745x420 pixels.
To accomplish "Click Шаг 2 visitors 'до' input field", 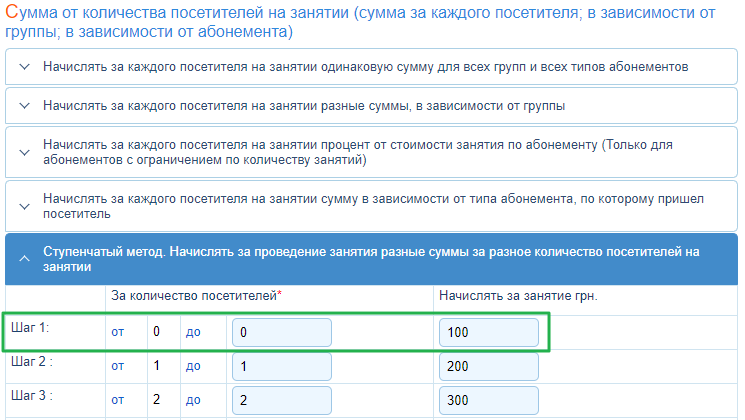I will [281, 367].
